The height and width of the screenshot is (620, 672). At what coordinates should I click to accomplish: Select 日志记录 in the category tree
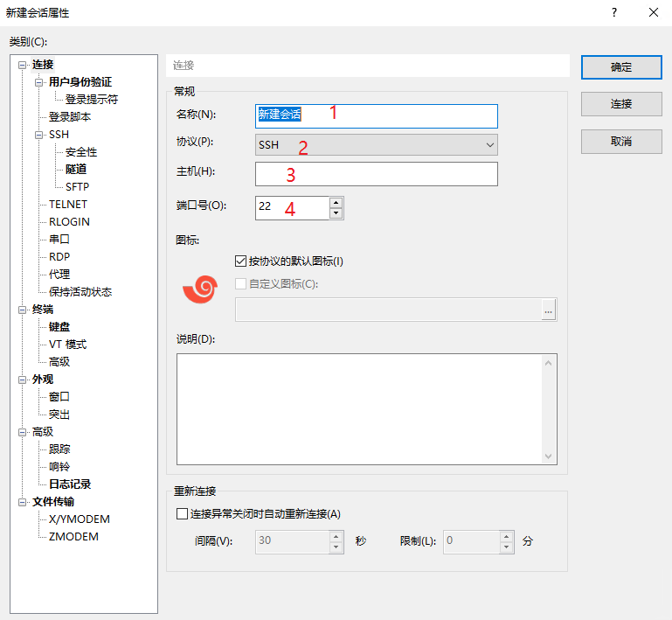(x=70, y=484)
